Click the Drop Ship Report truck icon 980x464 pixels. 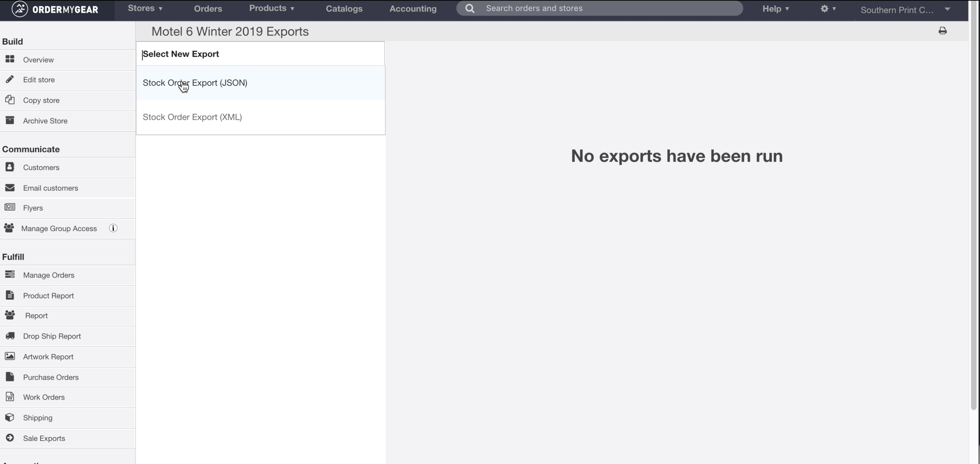(x=10, y=336)
